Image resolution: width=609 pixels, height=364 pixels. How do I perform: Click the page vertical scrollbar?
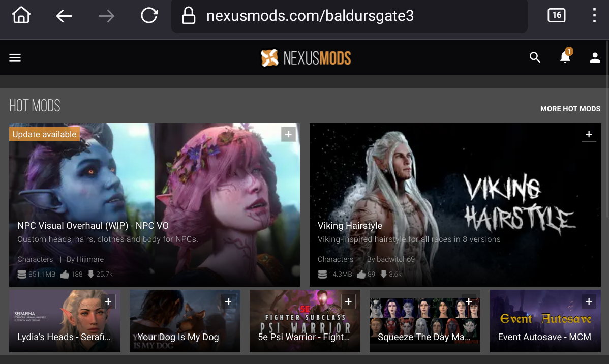click(607, 128)
